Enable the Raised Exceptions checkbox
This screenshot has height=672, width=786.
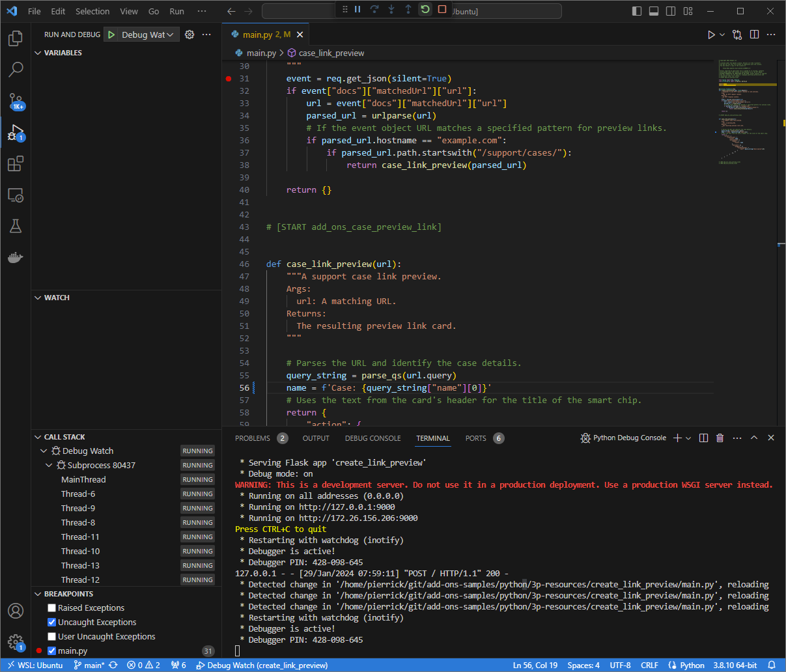51,607
